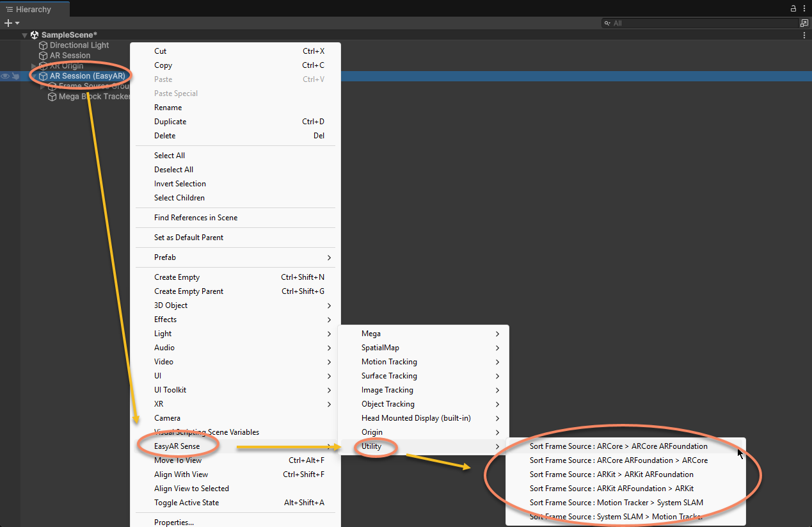Open the Utility submenu
This screenshot has width=812, height=527.
[x=423, y=446]
